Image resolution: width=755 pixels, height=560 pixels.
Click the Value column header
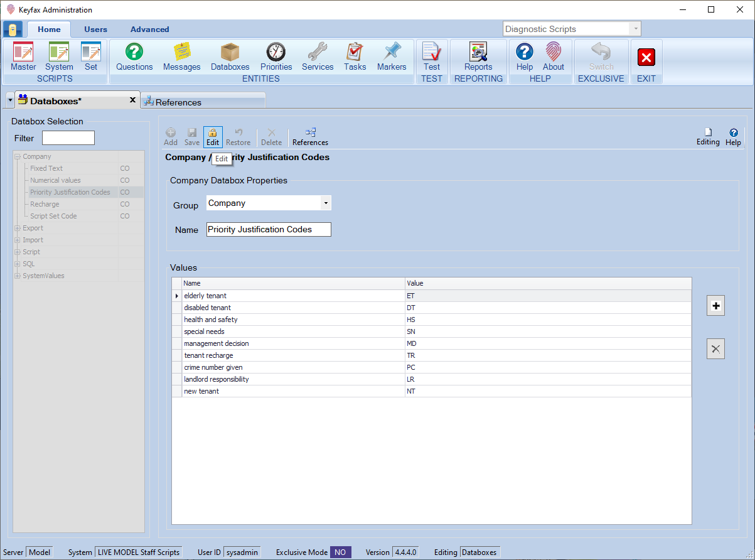click(548, 284)
